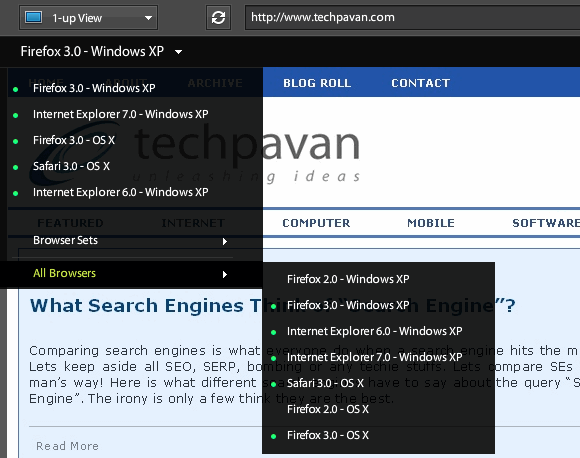Click the URL field with techpavan.com
The height and width of the screenshot is (458, 580).
click(412, 17)
